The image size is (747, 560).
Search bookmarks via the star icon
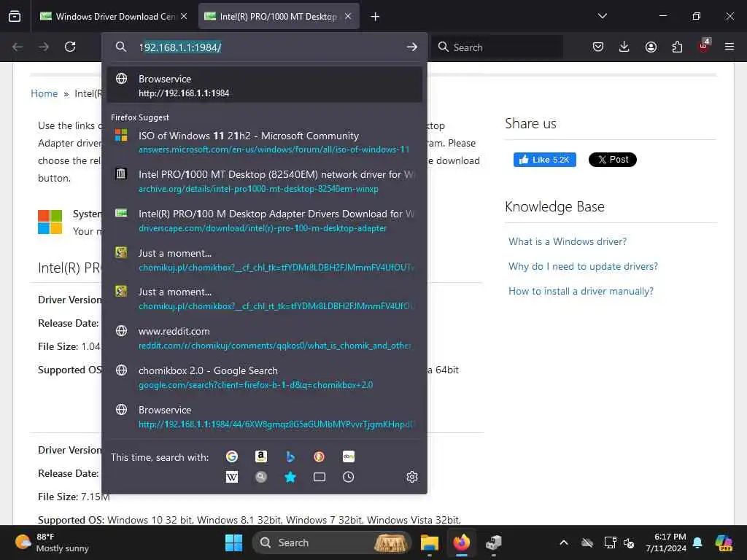290,477
